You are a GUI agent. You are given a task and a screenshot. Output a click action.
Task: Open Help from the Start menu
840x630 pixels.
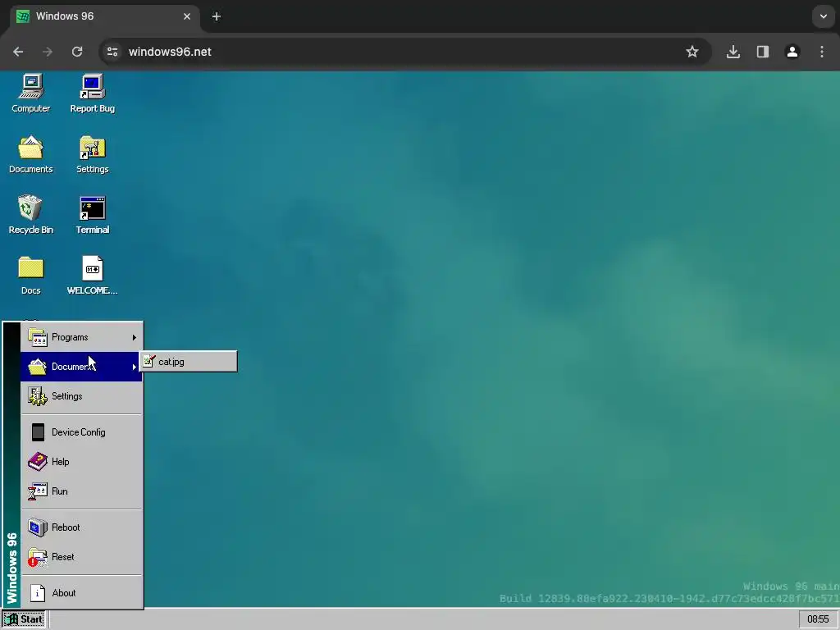(81, 461)
